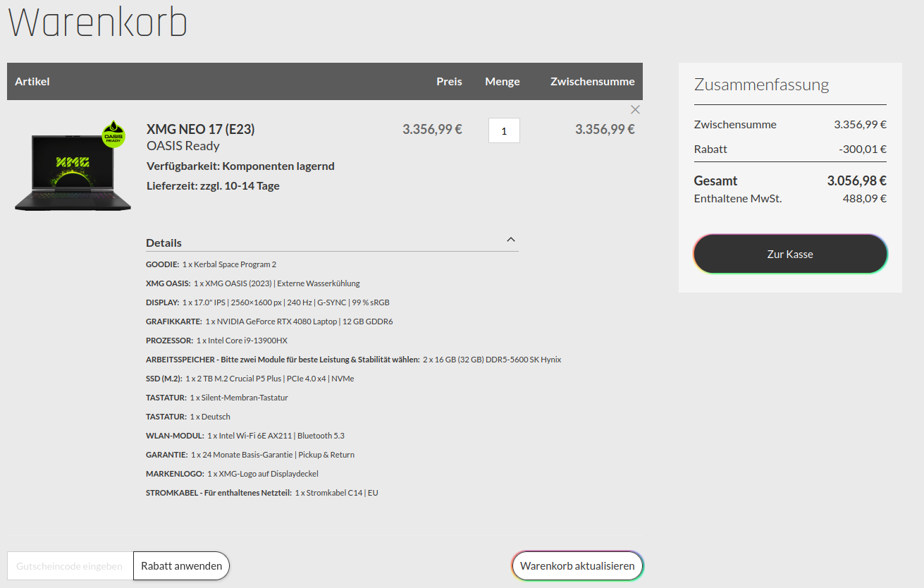924x588 pixels.
Task: Click the Verfügbarkeit: Komponenten lagernd text
Action: point(240,166)
